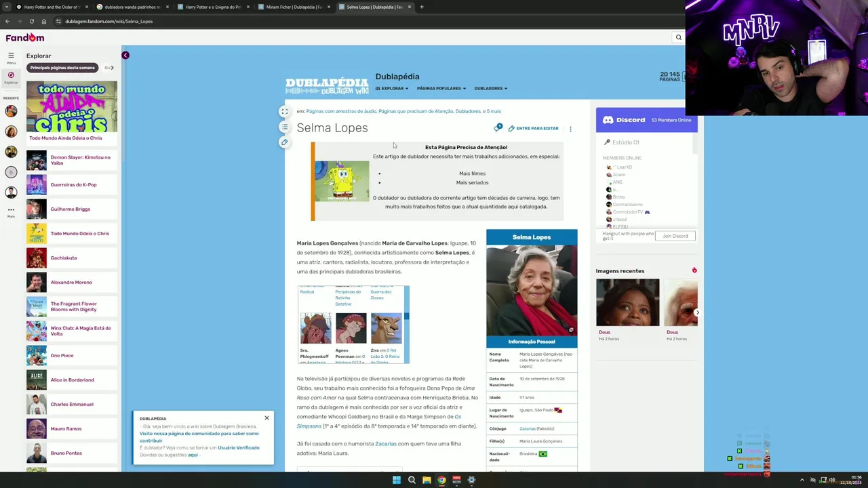The image size is (868, 488).
Task: Click the Join Discord button
Action: point(675,236)
